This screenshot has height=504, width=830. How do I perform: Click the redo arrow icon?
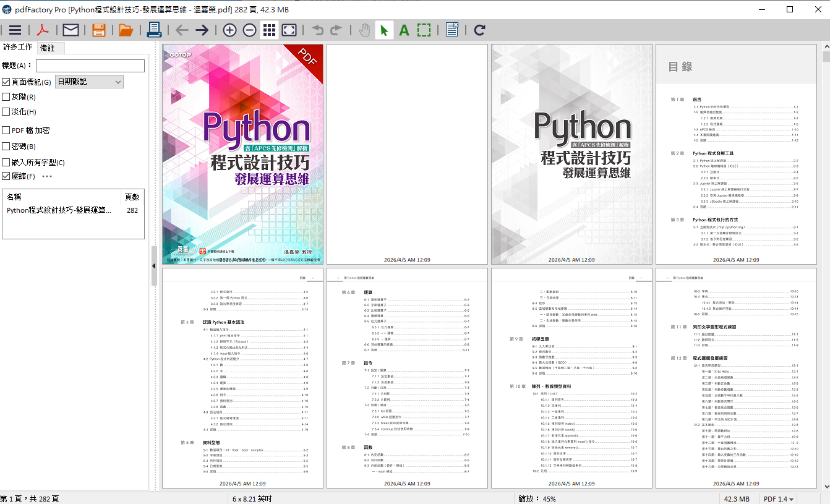(x=336, y=30)
